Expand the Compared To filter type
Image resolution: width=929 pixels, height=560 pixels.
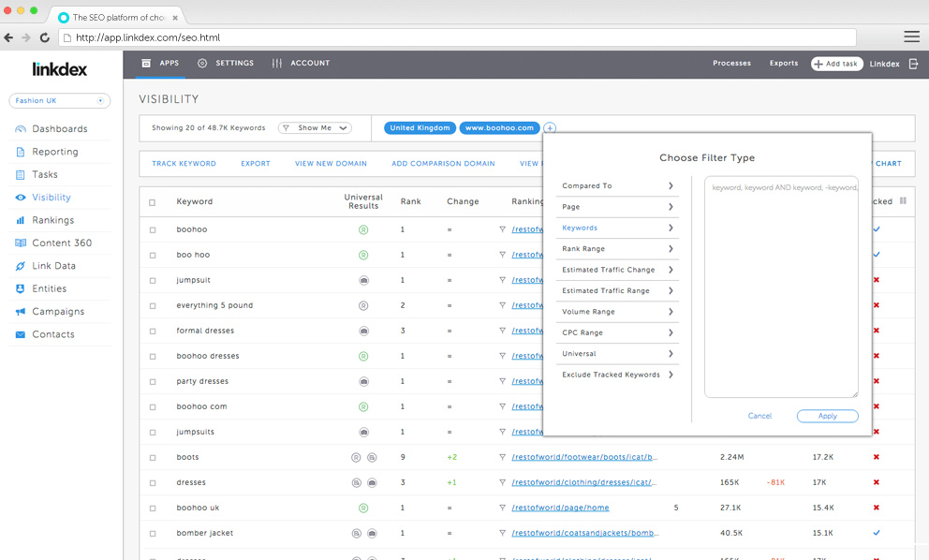(617, 186)
